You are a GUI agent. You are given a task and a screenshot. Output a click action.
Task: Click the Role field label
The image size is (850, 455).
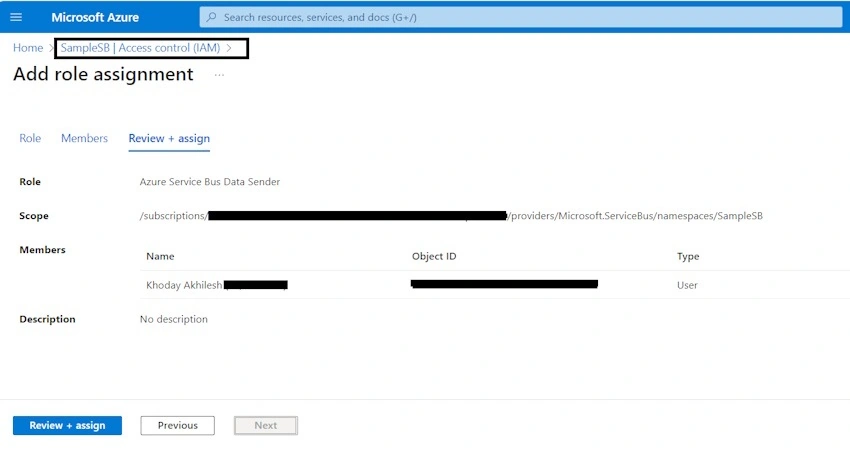tap(30, 182)
